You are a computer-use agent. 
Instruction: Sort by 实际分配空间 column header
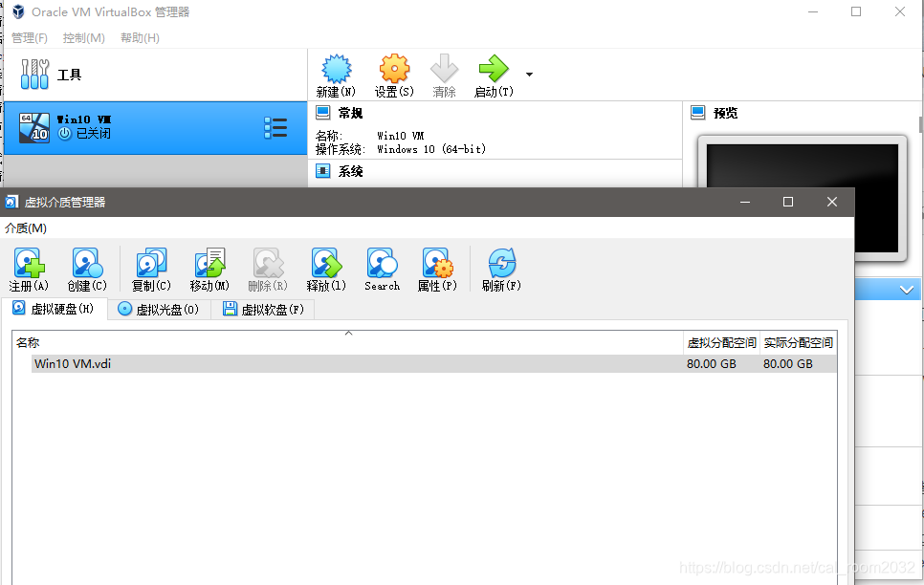[x=799, y=342]
